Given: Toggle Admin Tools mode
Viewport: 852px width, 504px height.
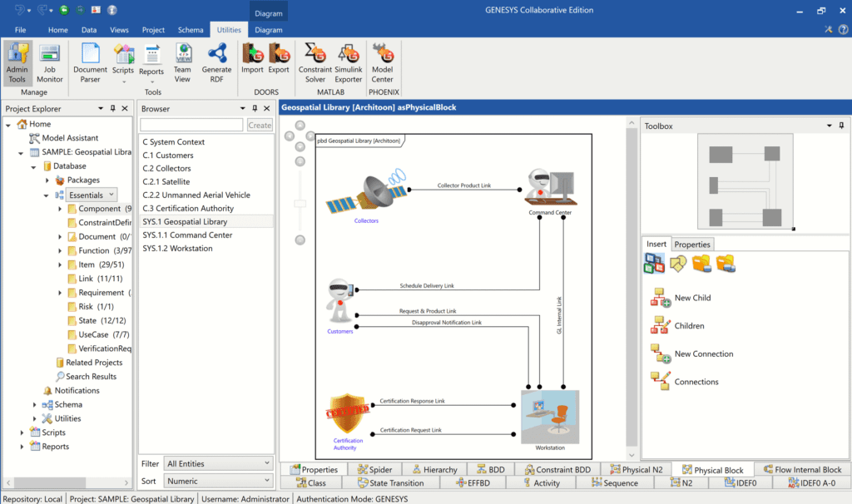Looking at the screenshot, I should 17,60.
